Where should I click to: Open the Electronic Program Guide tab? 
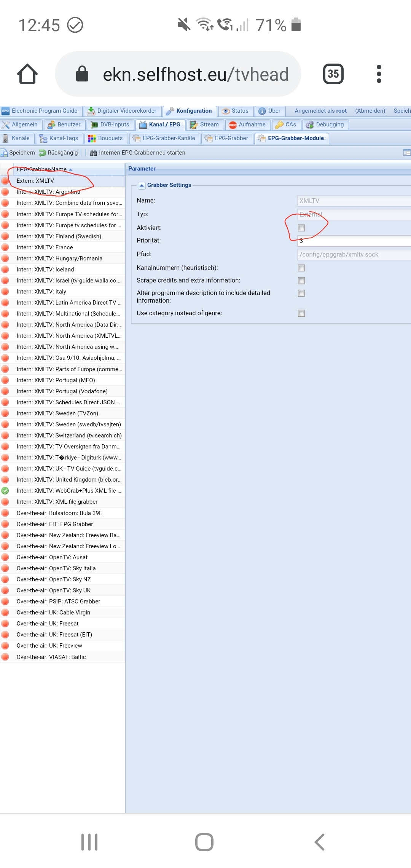[41, 111]
